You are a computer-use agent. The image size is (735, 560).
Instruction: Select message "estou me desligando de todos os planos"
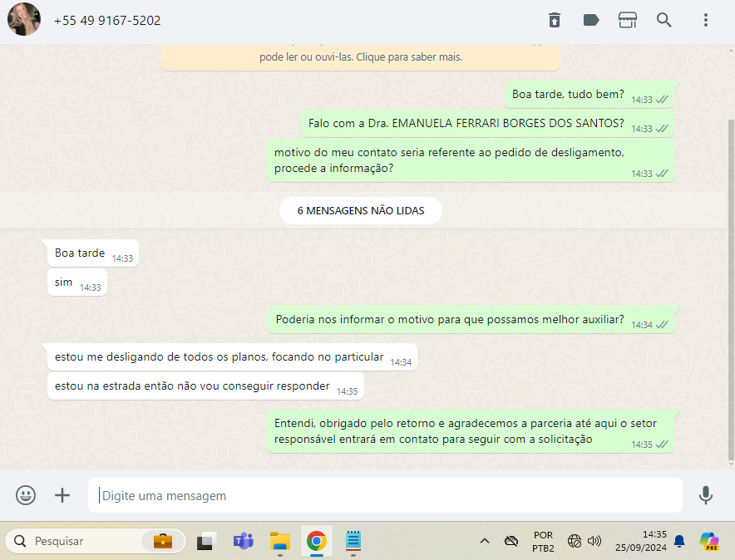(232, 357)
